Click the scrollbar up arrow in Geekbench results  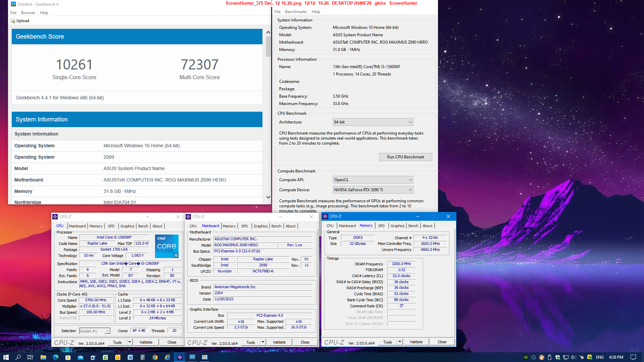[268, 33]
